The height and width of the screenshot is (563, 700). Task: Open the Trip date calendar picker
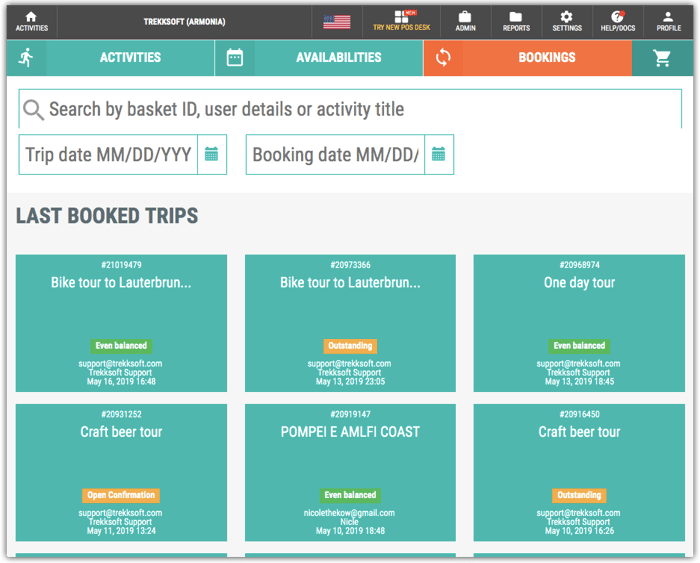[x=212, y=155]
